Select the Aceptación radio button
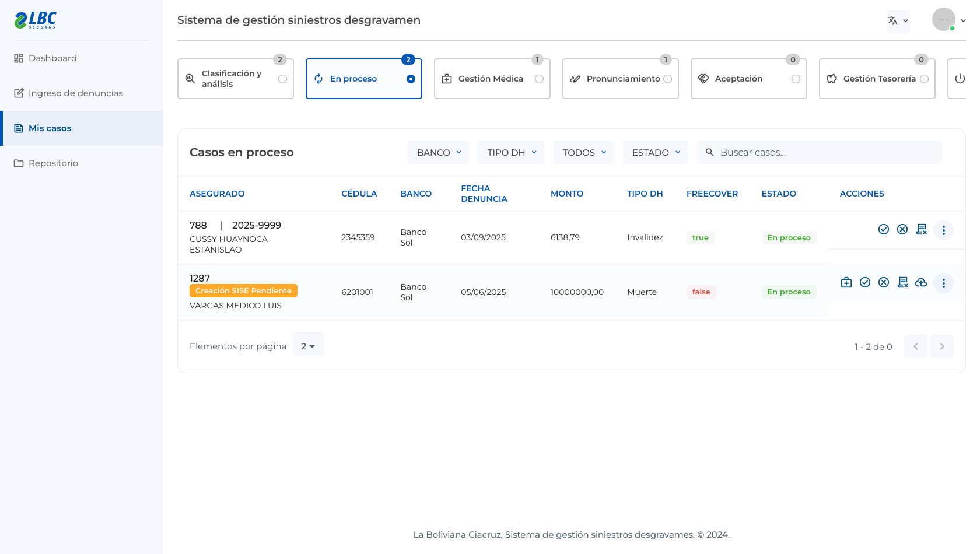Screen dimensions: 980x554 [796, 79]
